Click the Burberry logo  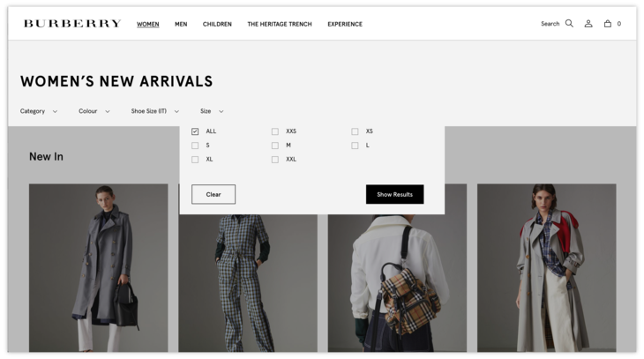point(72,24)
